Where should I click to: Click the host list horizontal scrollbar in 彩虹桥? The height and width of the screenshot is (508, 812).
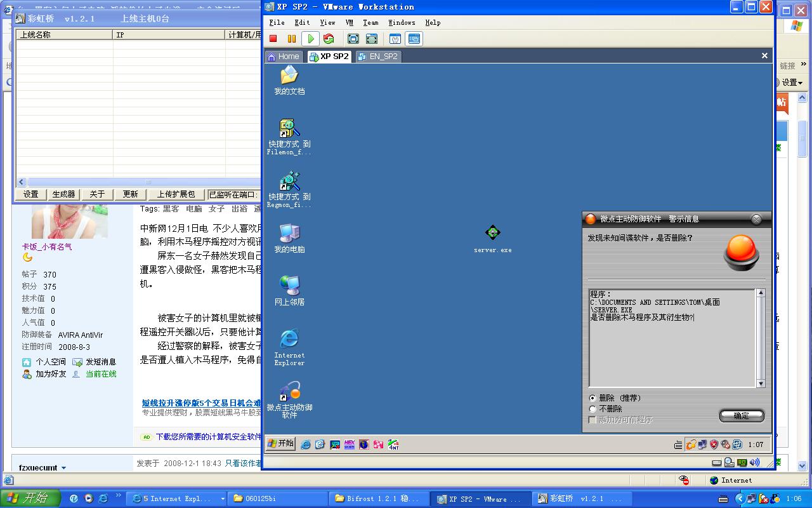127,182
